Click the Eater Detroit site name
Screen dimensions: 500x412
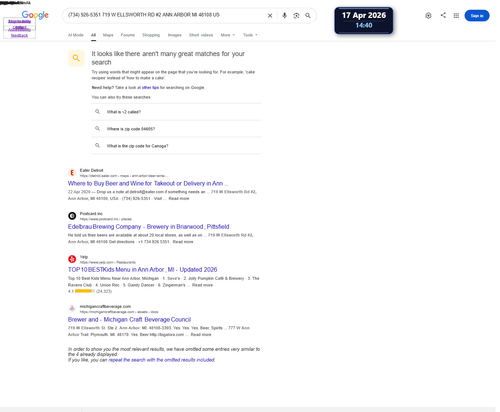tap(91, 170)
